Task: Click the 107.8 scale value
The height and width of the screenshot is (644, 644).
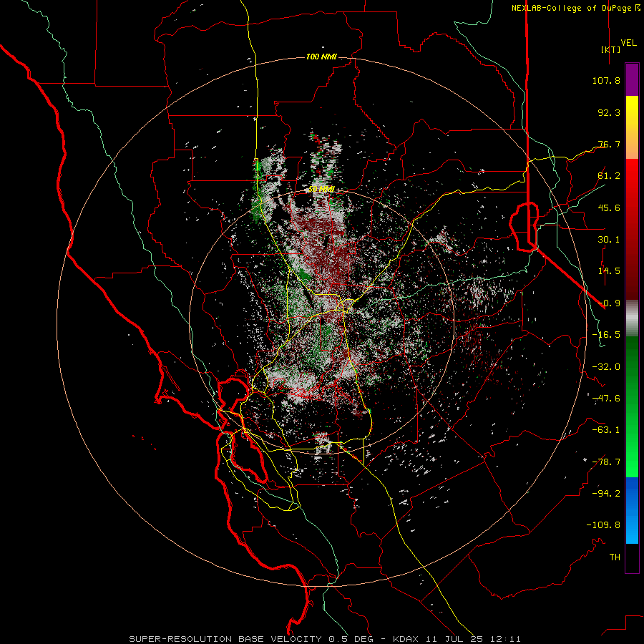Action: 606,80
